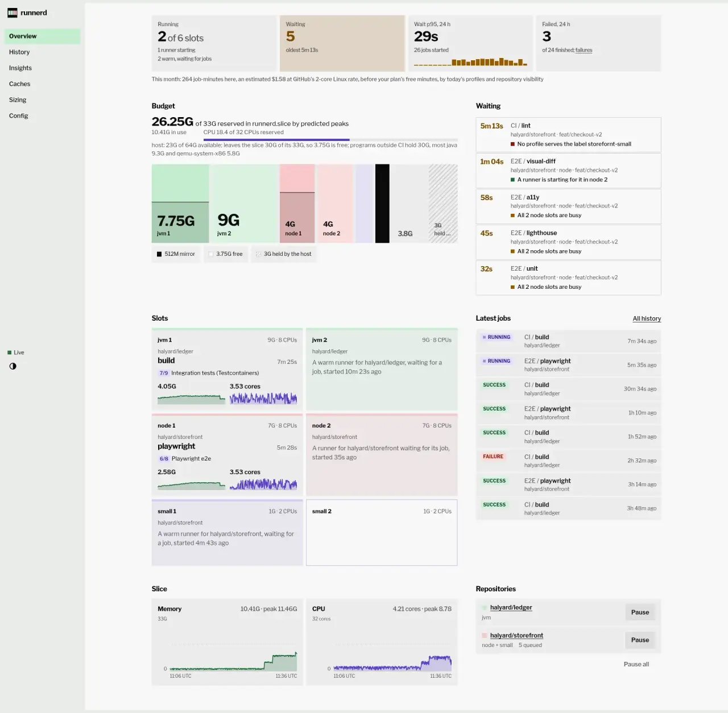Click the Wait p95 bar chart
The image size is (728, 713).
pyautogui.click(x=470, y=61)
